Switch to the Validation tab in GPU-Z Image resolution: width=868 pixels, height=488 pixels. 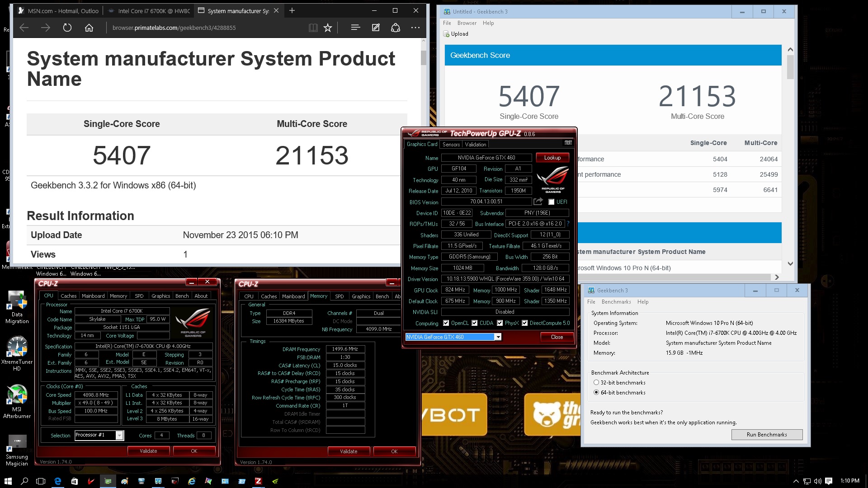476,145
